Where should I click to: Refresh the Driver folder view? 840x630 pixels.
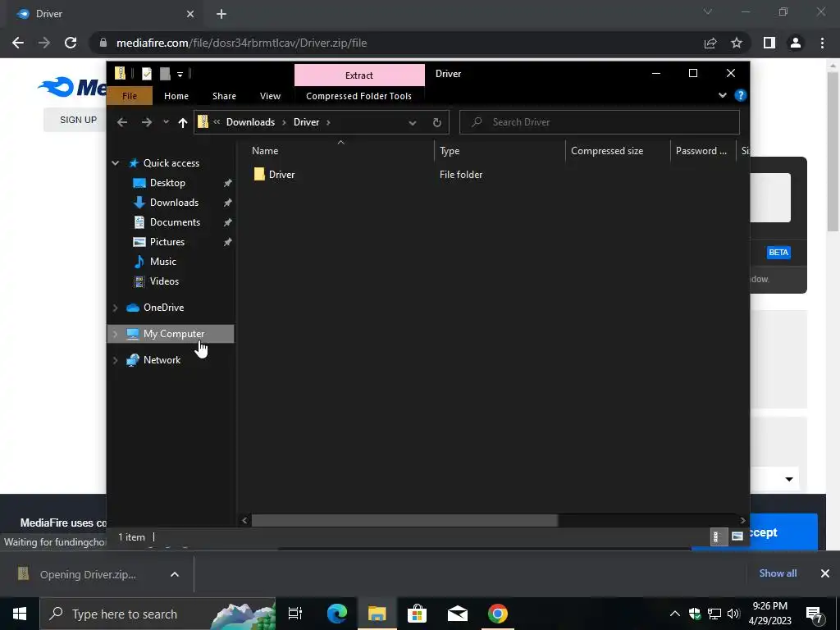437,123
